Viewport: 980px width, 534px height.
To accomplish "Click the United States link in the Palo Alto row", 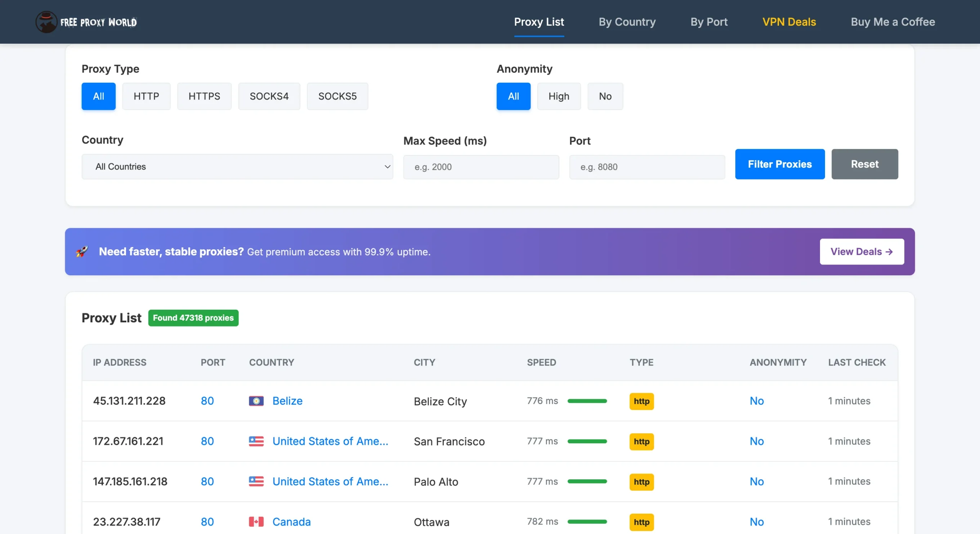I will (x=330, y=481).
